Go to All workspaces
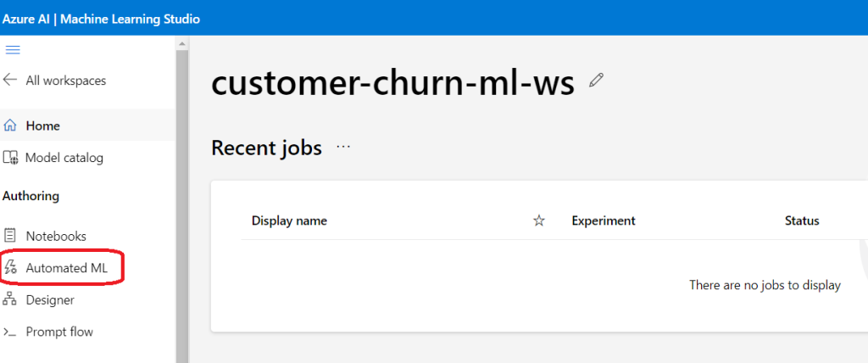Viewport: 868px width, 363px height. pos(66,81)
